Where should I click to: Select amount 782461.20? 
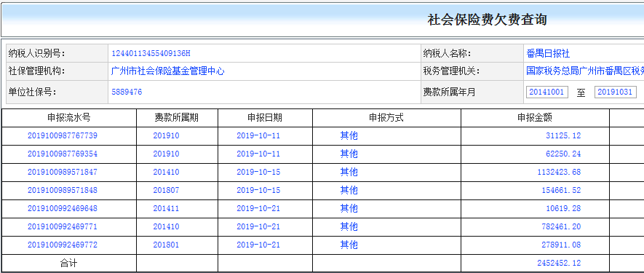pyautogui.click(x=561, y=226)
